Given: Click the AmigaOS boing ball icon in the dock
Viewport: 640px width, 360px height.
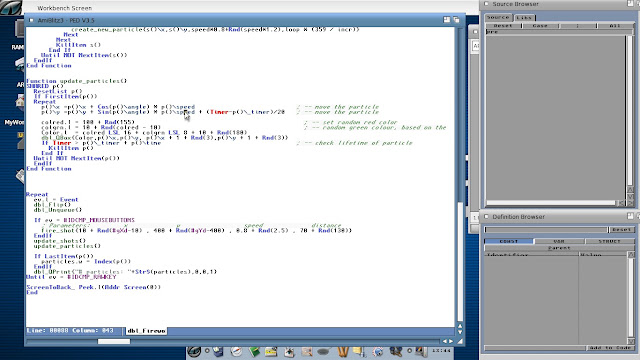Looking at the screenshot, I should [194, 351].
